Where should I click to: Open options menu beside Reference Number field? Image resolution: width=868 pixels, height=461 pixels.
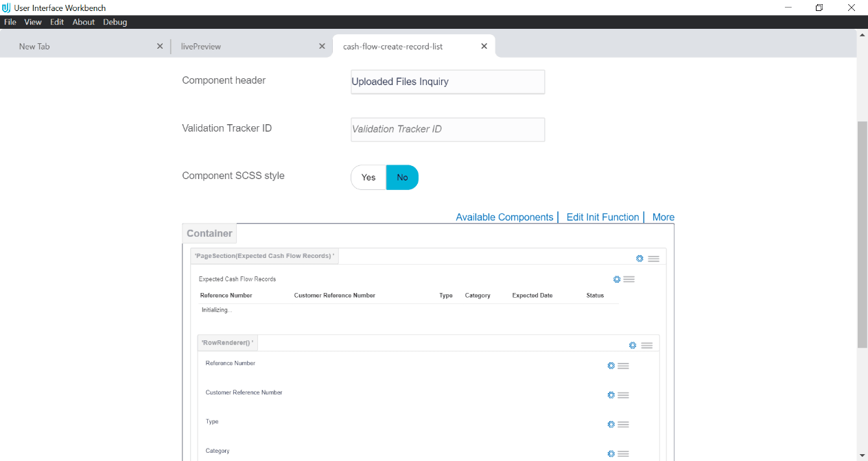[x=623, y=366]
